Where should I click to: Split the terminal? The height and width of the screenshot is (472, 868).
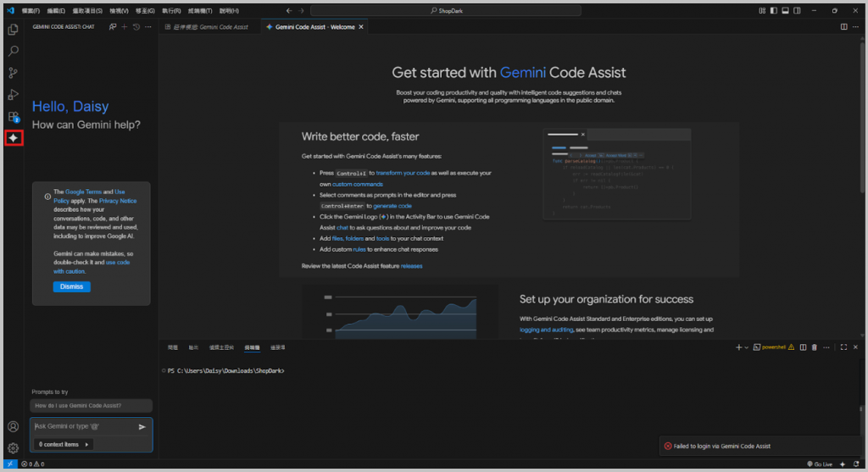tap(803, 347)
